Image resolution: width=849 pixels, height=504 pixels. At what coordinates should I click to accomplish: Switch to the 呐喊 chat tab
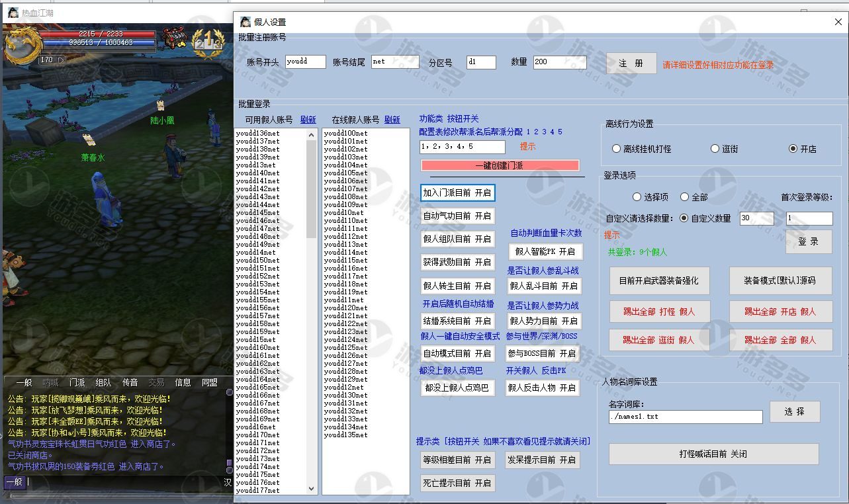(x=50, y=382)
